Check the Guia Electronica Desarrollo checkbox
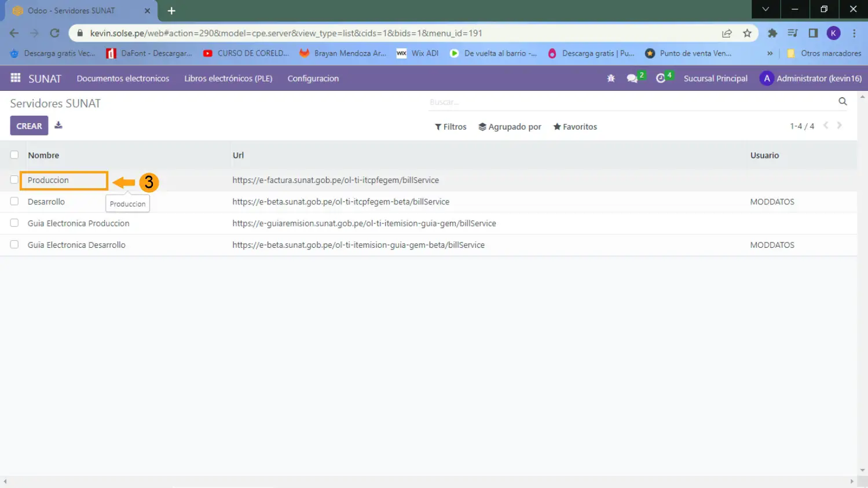The image size is (868, 488). [x=14, y=244]
